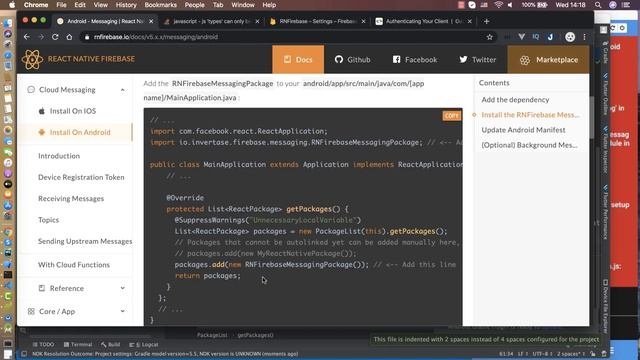Click the Chrome back navigation arrow
The height and width of the screenshot is (360, 640).
click(27, 37)
